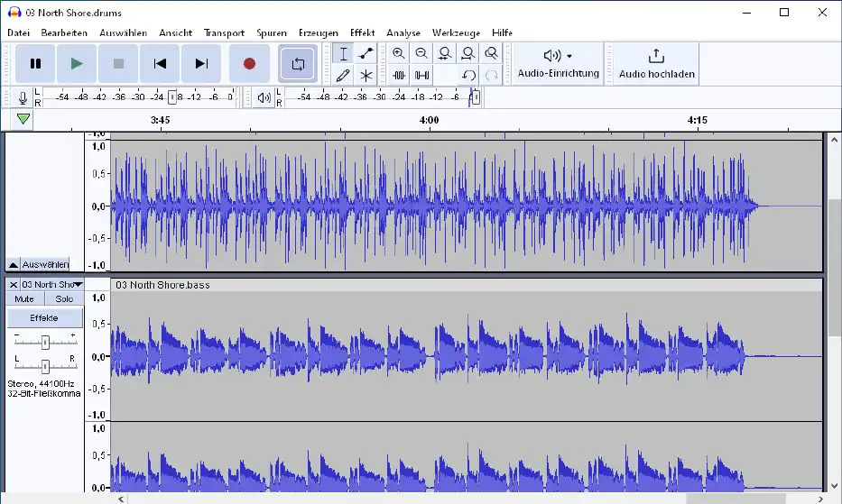The height and width of the screenshot is (504, 842).
Task: Open the Bearbeiten menu
Action: [64, 32]
